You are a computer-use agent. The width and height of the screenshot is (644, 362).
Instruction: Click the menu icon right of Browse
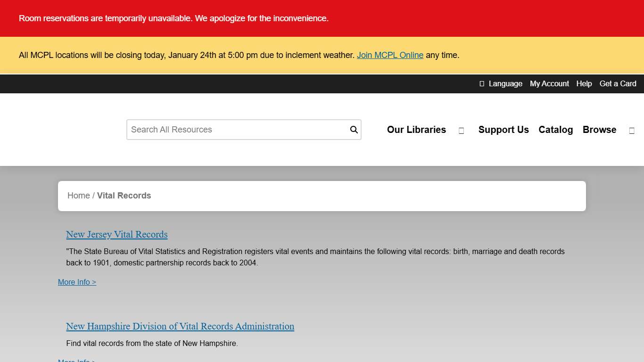pyautogui.click(x=632, y=130)
